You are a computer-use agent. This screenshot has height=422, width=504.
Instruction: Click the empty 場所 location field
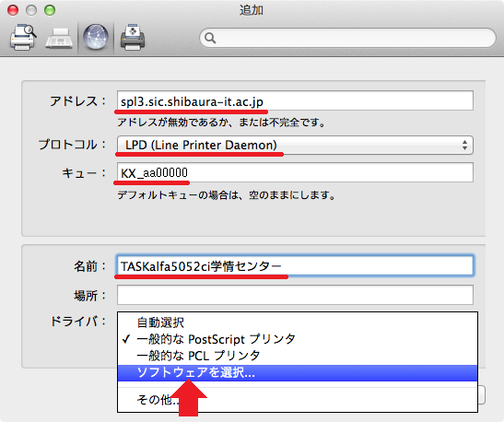[295, 295]
